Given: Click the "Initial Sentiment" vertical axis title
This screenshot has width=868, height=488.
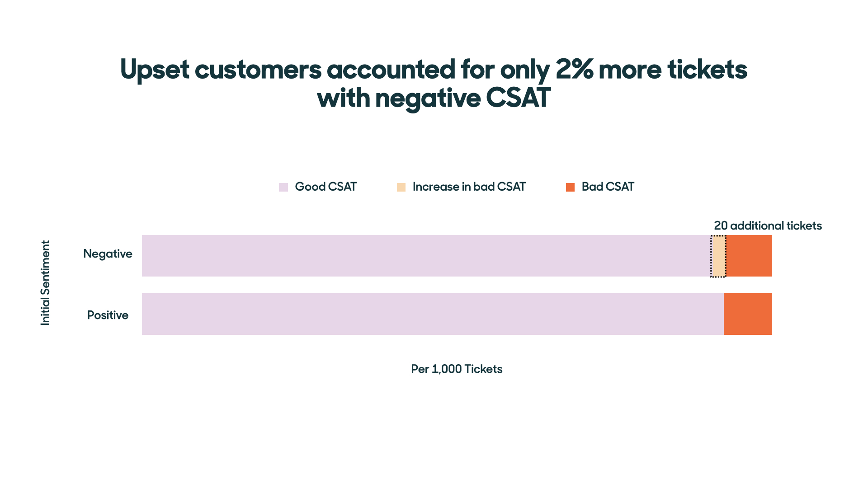Looking at the screenshot, I should (x=45, y=283).
